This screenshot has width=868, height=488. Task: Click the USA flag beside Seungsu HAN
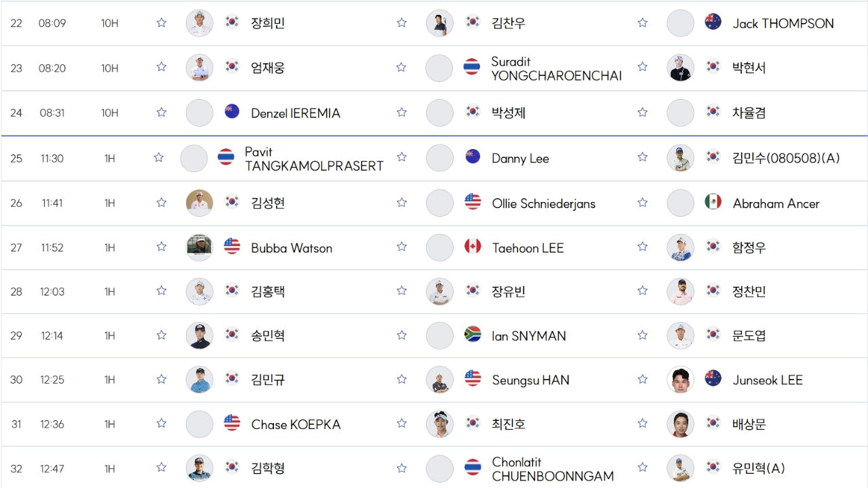473,379
